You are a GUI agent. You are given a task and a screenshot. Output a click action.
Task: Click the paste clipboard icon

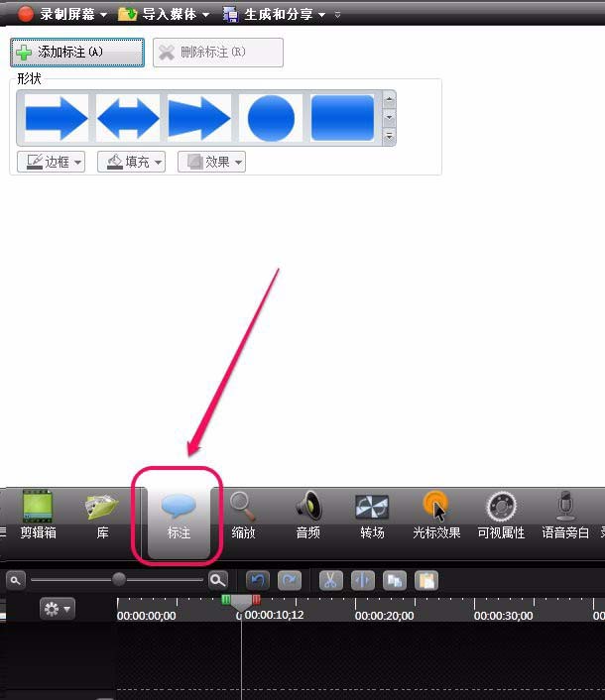tap(426, 581)
